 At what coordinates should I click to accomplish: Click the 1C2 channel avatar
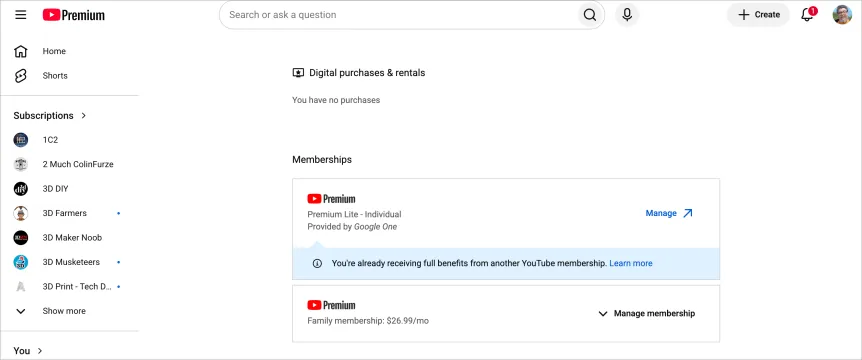click(x=20, y=140)
